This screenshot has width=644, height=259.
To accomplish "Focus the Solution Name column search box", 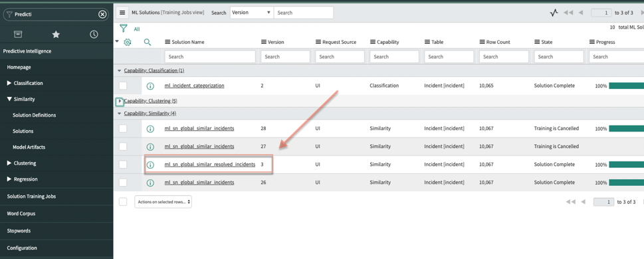I will click(x=210, y=56).
